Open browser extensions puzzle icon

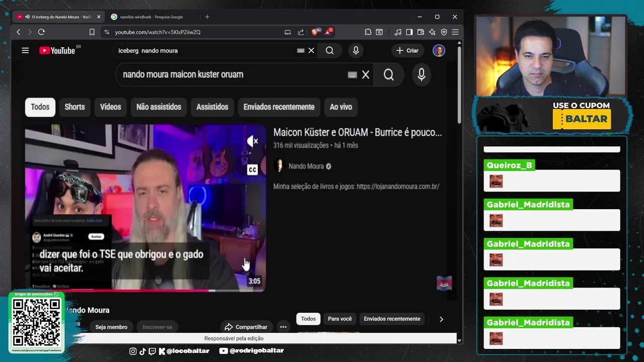[x=368, y=32]
